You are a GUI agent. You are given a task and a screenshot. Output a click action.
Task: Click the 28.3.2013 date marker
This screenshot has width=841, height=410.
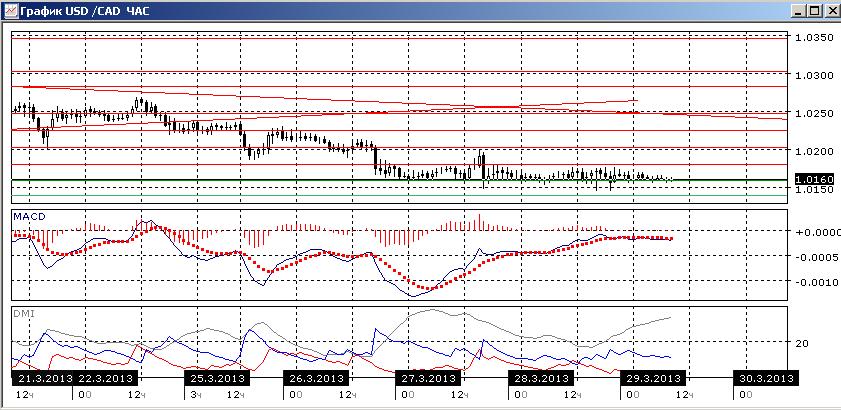[541, 378]
